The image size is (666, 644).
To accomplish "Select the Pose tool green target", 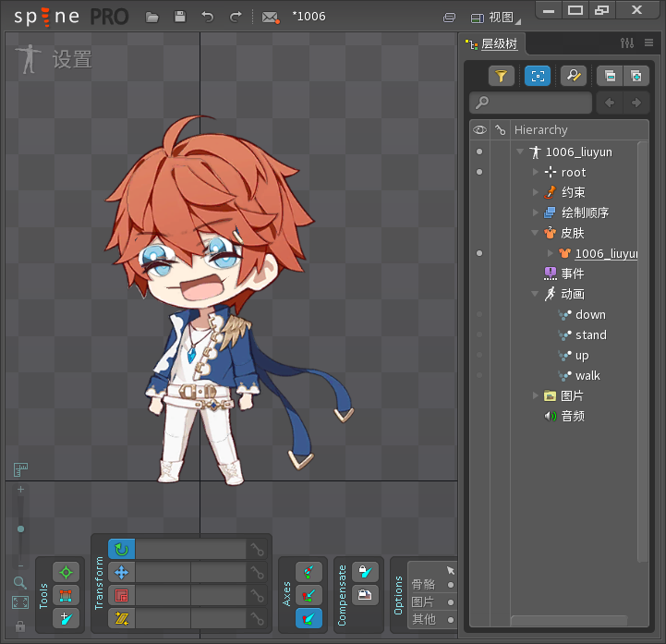I will point(66,573).
